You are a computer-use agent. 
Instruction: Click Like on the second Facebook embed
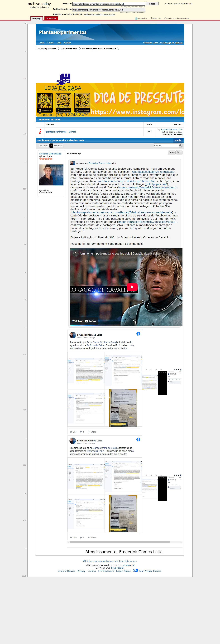tap(73, 537)
